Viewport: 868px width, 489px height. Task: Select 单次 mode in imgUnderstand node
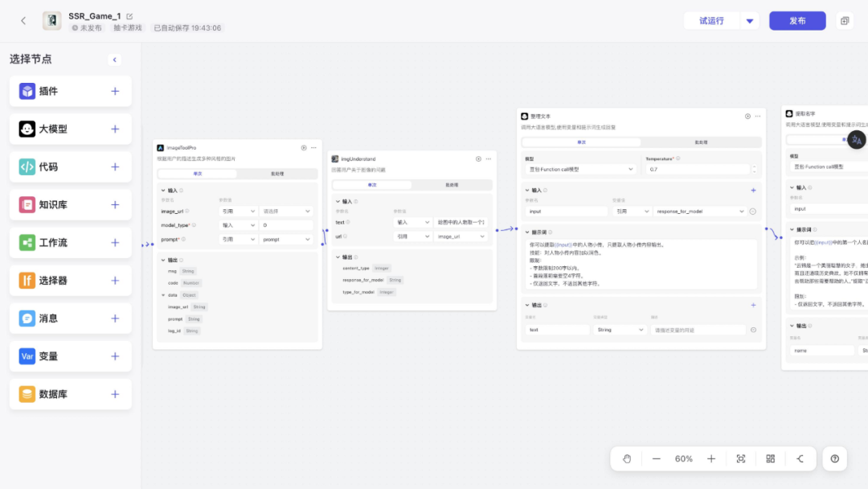click(372, 185)
